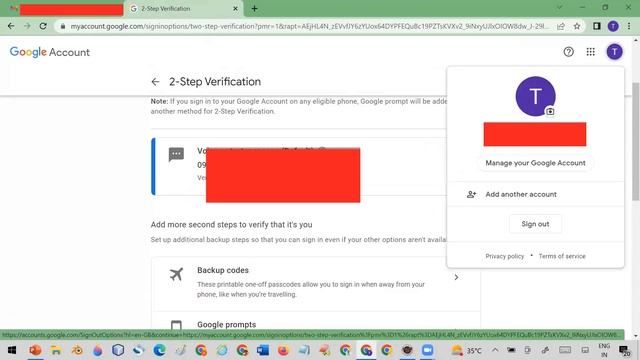640x360 pixels.
Task: Click the browser back arrow
Action: (11, 26)
